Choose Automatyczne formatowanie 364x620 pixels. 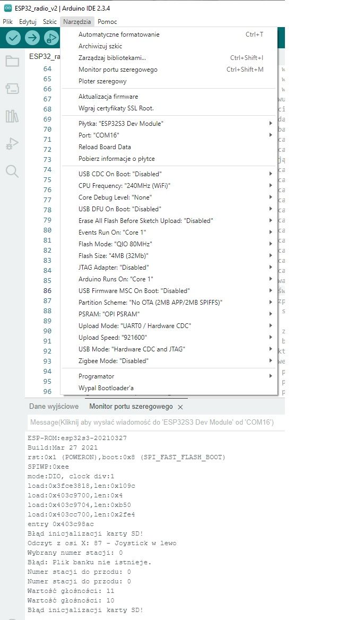coord(169,35)
